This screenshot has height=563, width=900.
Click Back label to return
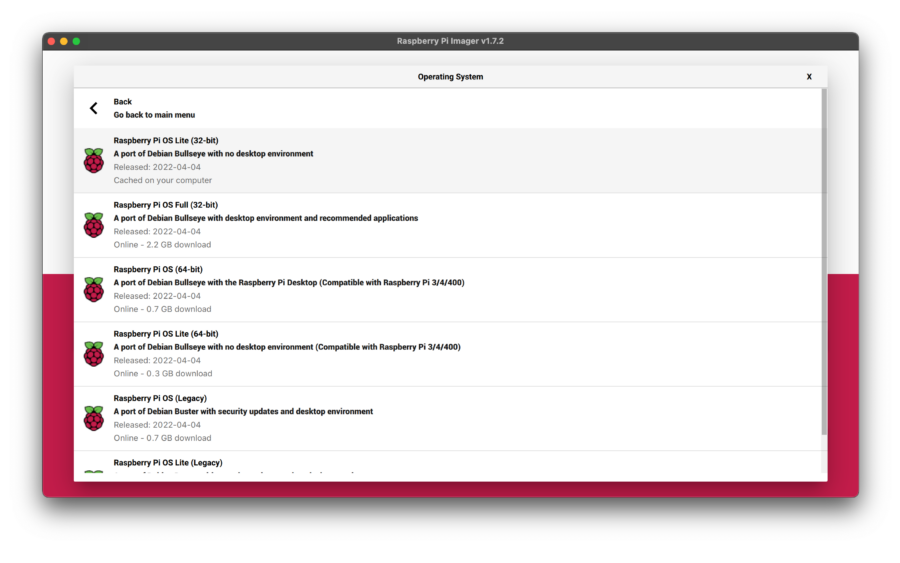122,102
